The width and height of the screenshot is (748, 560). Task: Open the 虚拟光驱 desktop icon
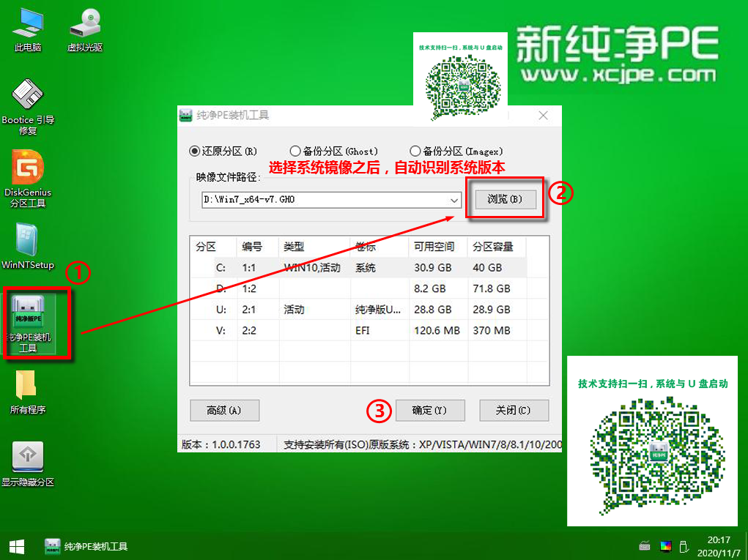(x=85, y=28)
